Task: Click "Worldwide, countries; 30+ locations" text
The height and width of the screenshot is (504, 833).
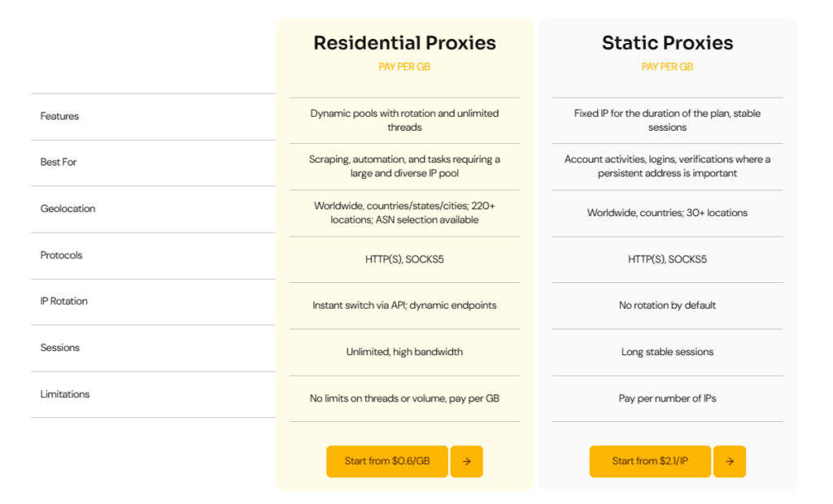Action: (x=667, y=213)
